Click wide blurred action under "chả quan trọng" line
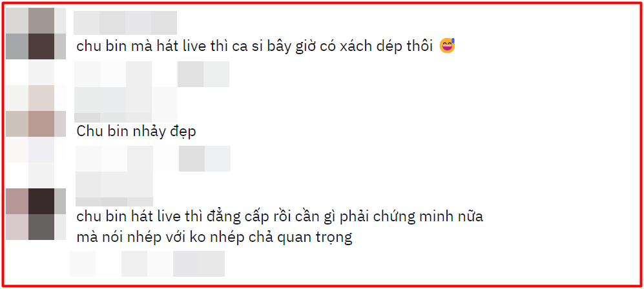The height and width of the screenshot is (289, 644). (173, 264)
